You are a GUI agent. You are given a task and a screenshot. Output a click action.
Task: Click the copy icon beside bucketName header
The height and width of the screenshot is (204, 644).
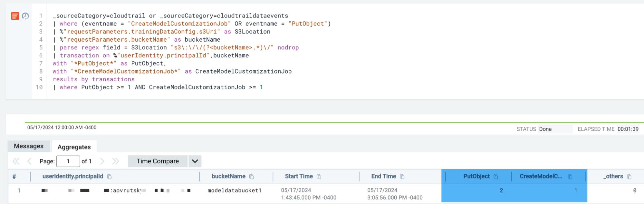coord(252,177)
